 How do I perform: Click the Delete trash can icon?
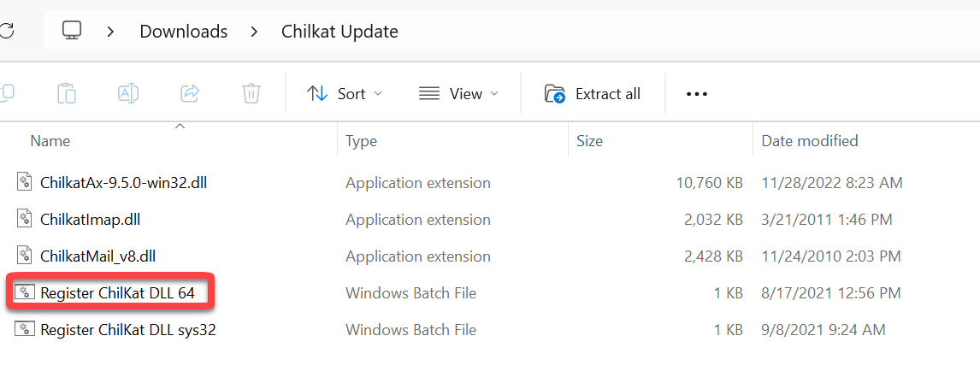pyautogui.click(x=251, y=93)
